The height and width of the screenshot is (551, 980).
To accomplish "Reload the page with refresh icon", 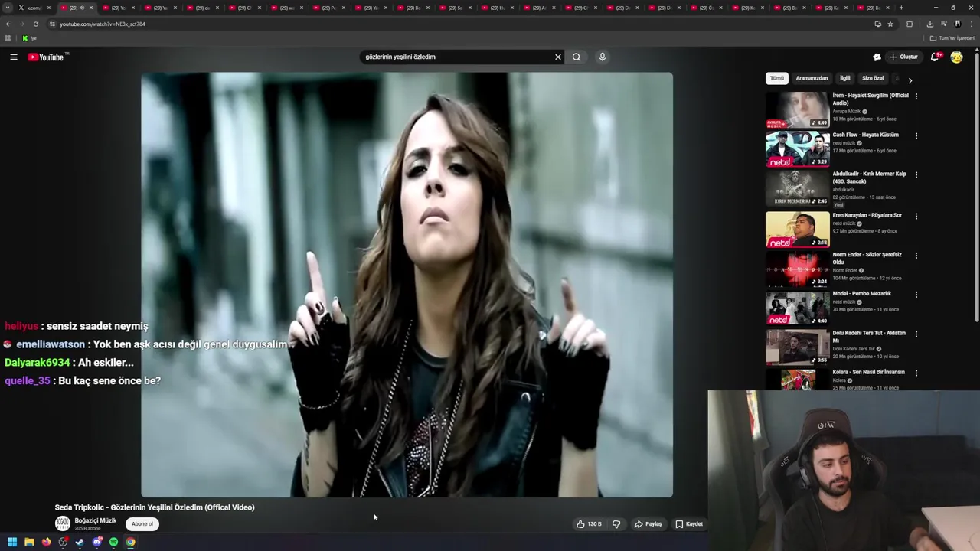I will [35, 24].
